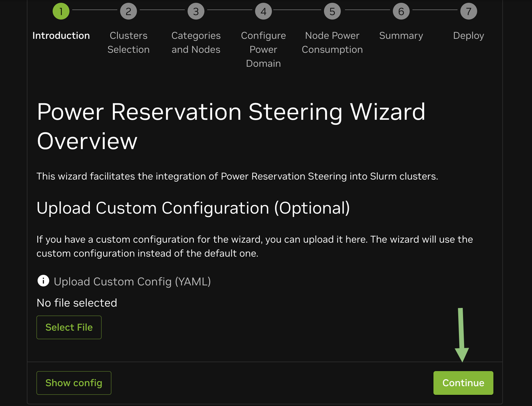Open the Node Power Consumption step label

(332, 43)
